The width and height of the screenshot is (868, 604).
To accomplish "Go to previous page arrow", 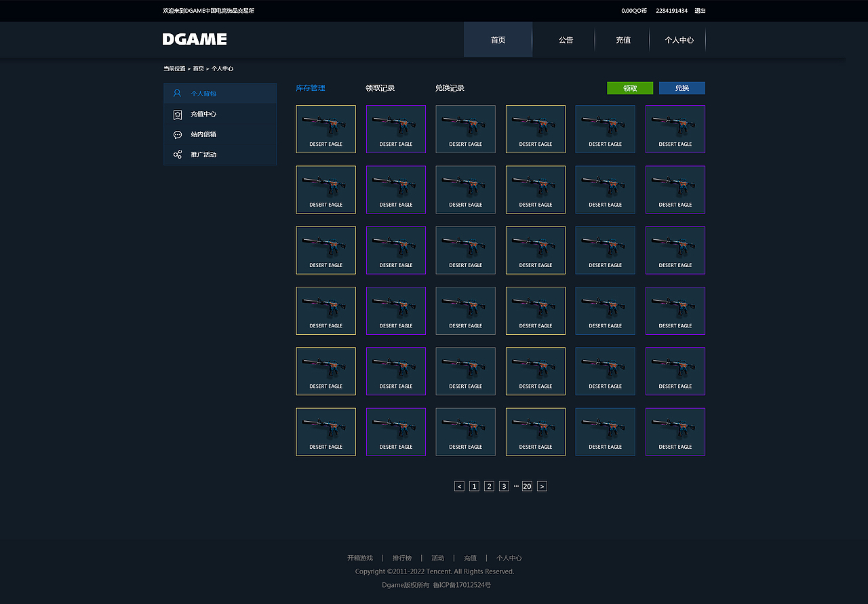I will tap(459, 486).
